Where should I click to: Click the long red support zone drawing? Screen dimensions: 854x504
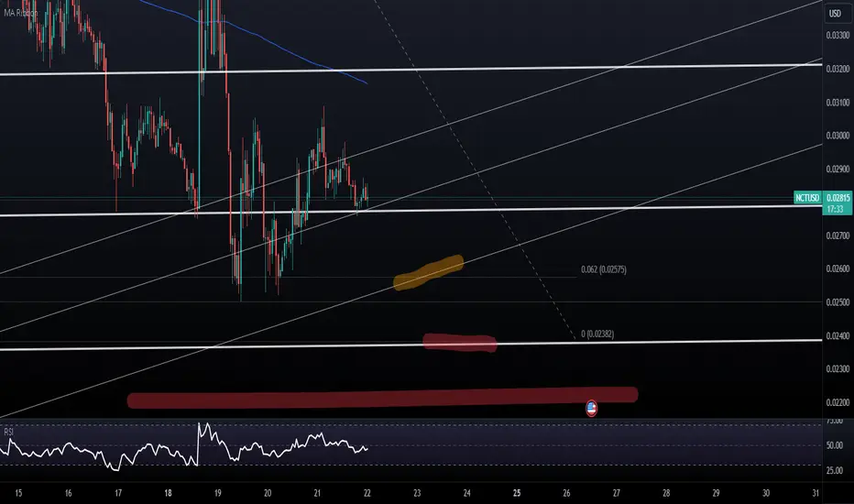coord(382,398)
